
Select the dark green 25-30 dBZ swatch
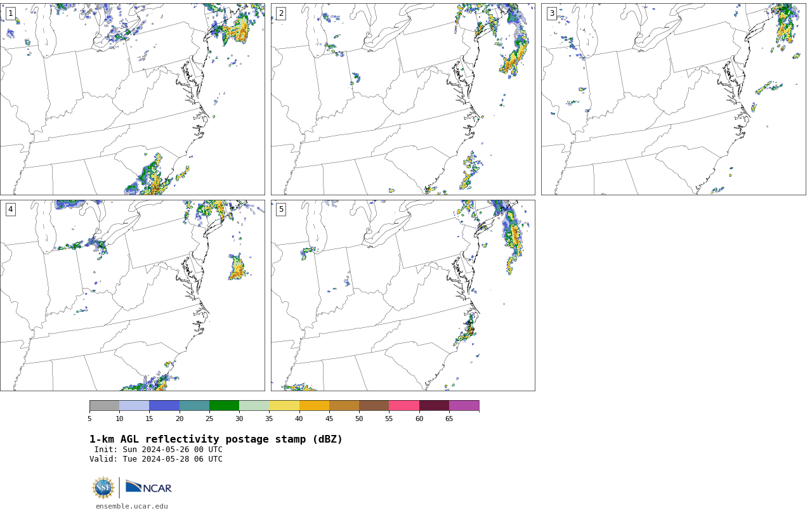click(x=224, y=406)
